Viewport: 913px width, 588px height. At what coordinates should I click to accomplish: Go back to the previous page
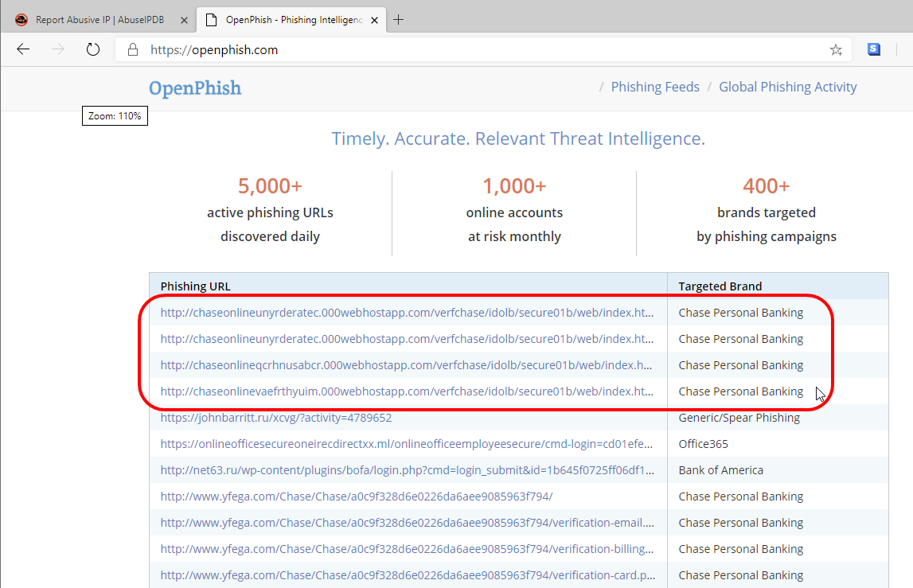pos(23,49)
